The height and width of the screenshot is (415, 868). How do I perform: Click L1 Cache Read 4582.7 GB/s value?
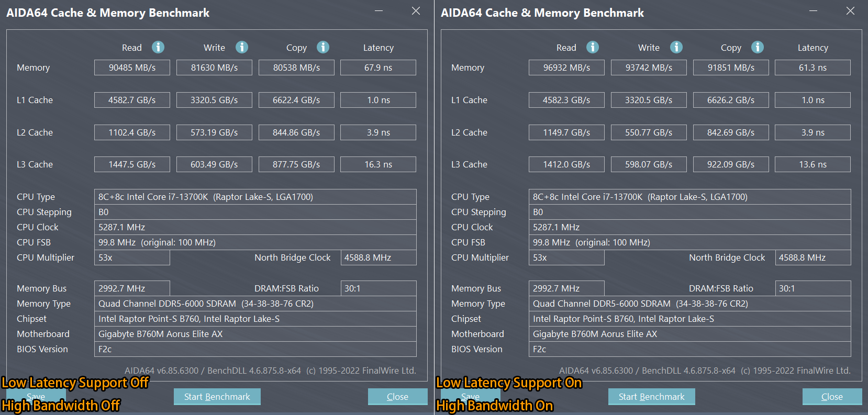click(x=132, y=100)
